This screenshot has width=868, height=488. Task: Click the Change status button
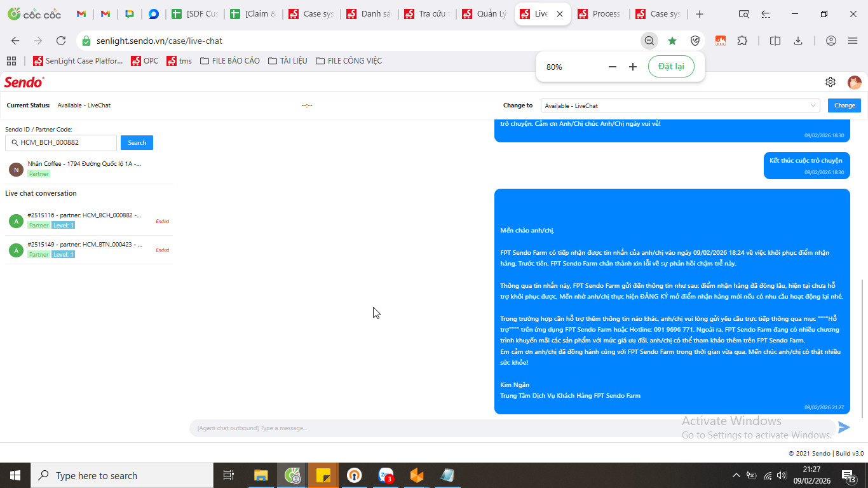coord(844,105)
